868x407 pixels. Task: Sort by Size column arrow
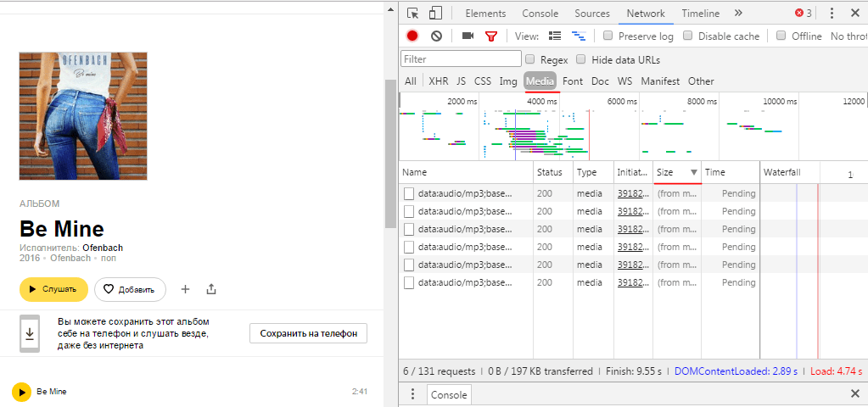tap(693, 172)
